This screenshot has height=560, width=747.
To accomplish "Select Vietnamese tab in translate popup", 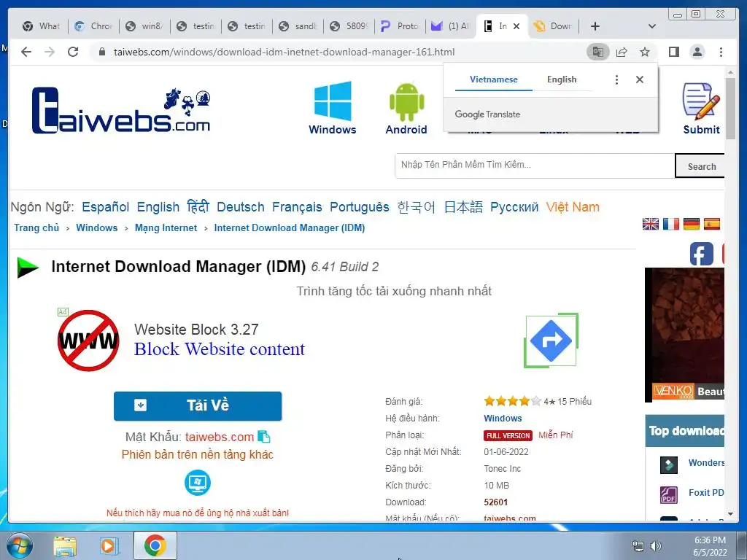I will coord(494,79).
